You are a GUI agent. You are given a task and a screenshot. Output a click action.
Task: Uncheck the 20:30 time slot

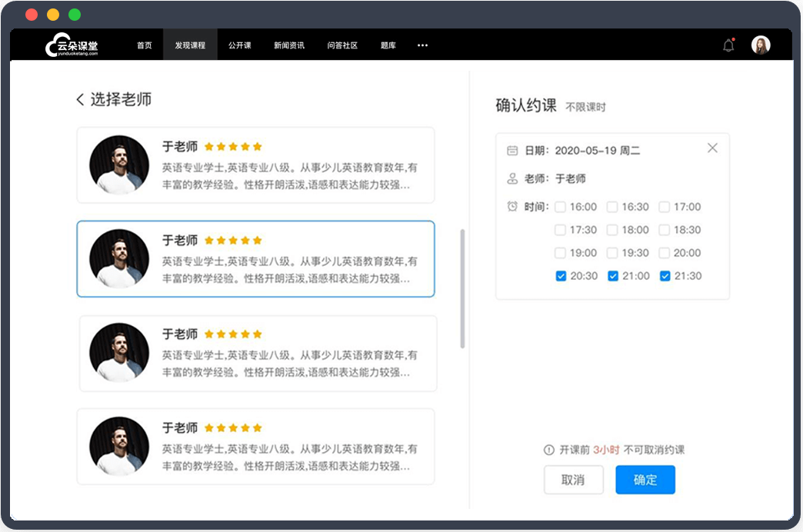(x=561, y=276)
